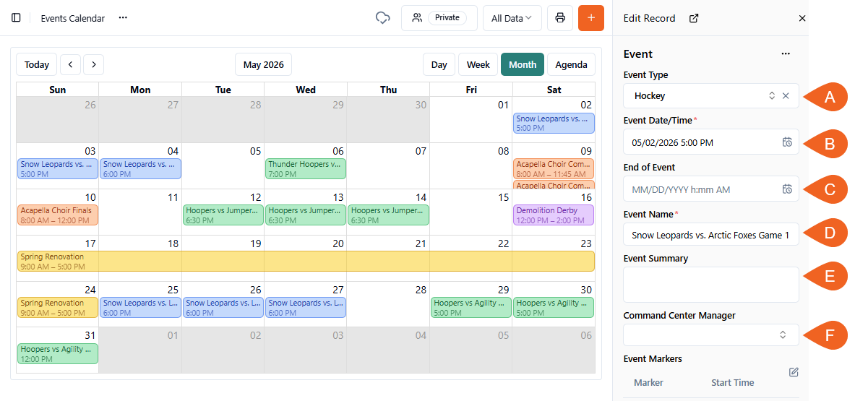The image size is (868, 401).
Task: Open record in new window icon
Action: click(694, 19)
